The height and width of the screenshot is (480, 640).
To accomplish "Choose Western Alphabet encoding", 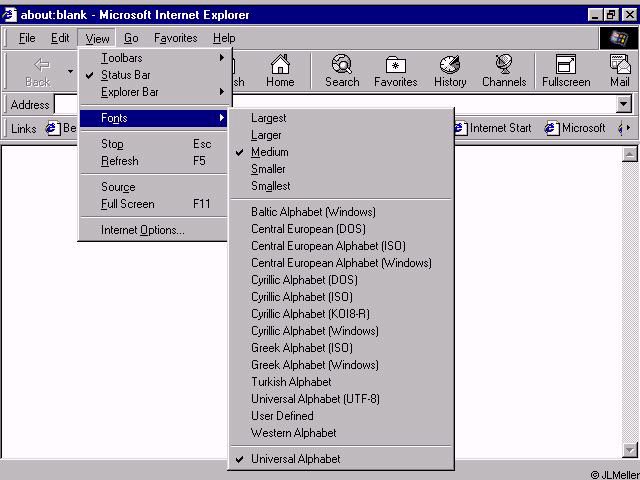I will tap(341, 433).
